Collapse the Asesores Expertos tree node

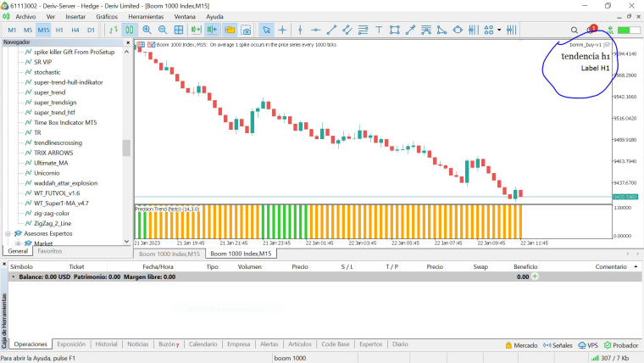click(8, 233)
